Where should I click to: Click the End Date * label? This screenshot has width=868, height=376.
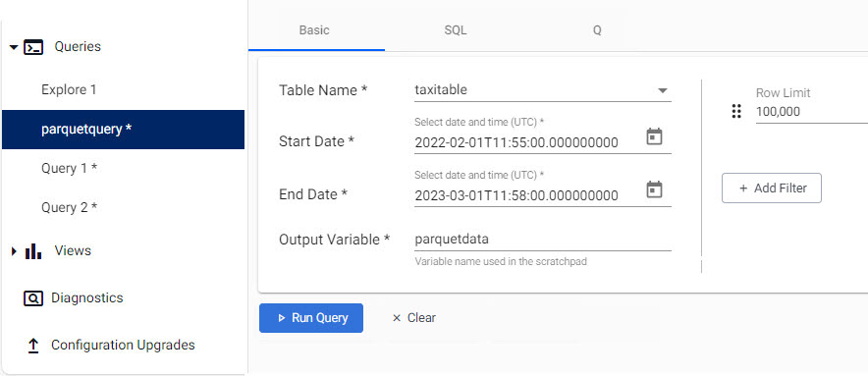[x=313, y=194]
